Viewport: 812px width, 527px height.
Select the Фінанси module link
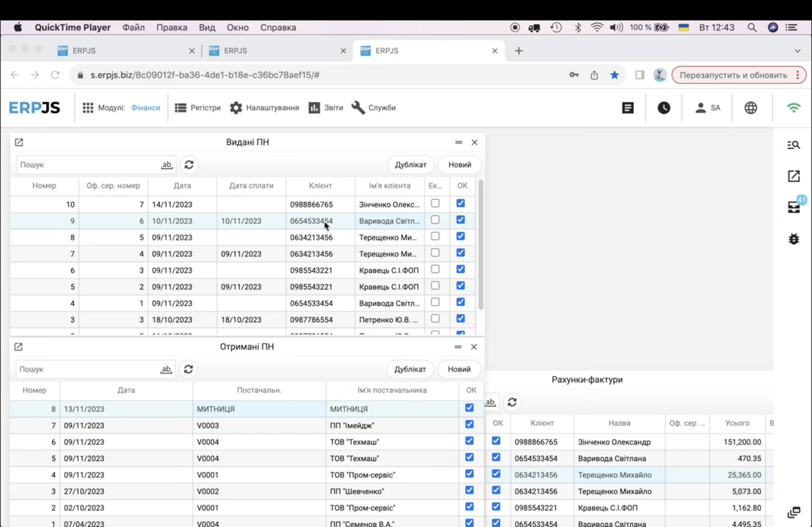click(146, 108)
